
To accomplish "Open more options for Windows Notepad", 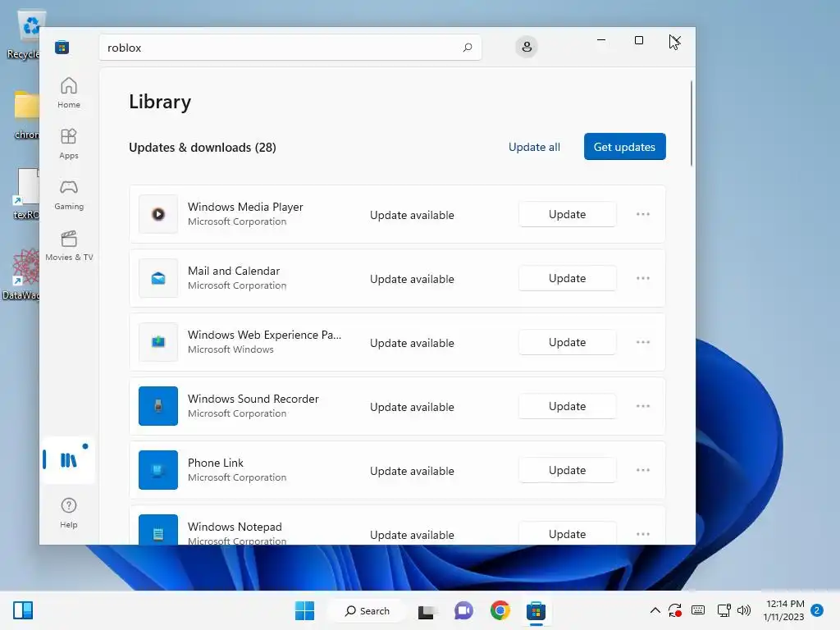I will [x=643, y=533].
